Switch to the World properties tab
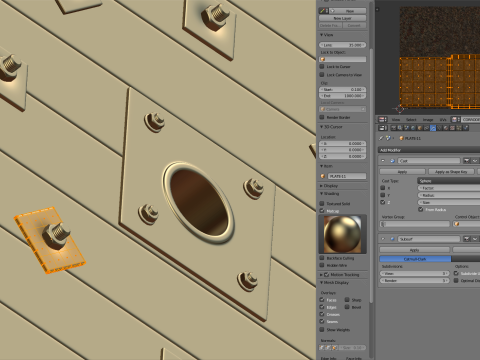The image size is (480, 360). click(x=413, y=128)
